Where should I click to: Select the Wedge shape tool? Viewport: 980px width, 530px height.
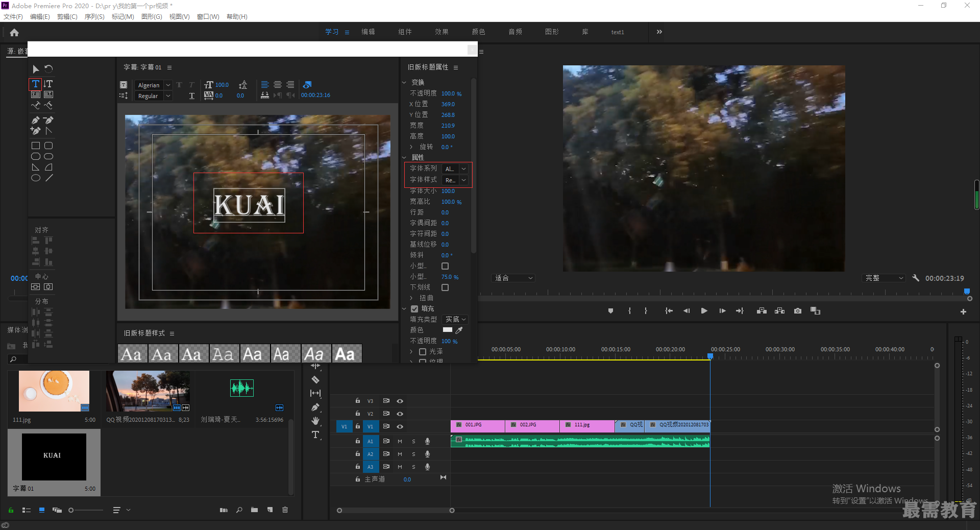(x=36, y=167)
